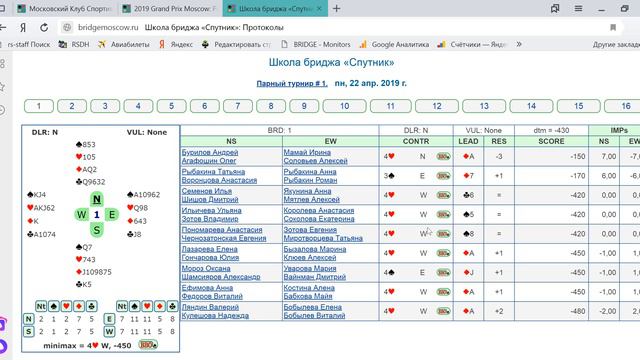Click the LEAD column header
Screen dimensions: 640x360
click(468, 141)
